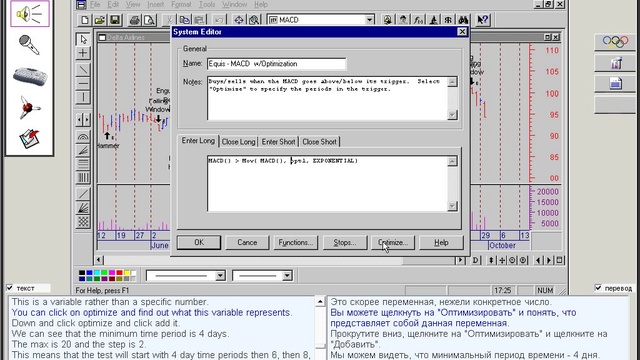Open the Help menu

(x=261, y=4)
